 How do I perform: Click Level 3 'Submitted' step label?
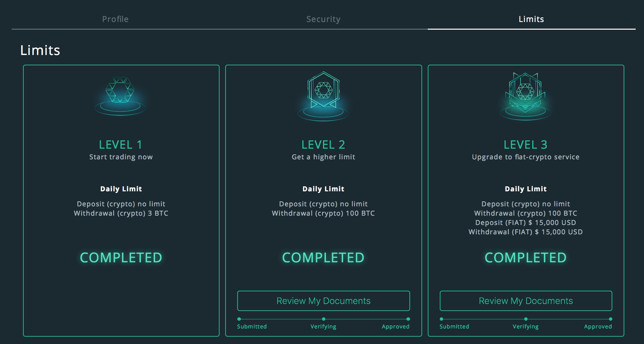(x=454, y=327)
